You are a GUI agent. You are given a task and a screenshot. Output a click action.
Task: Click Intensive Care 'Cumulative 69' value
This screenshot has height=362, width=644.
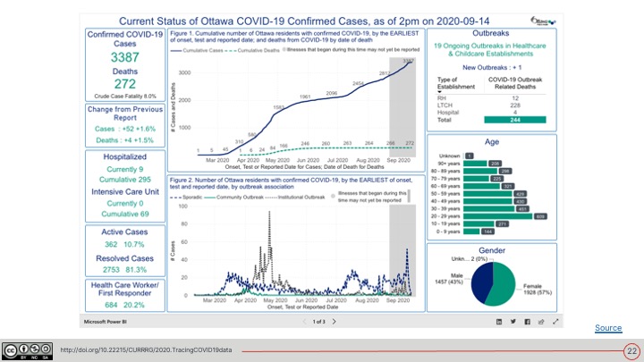125,215
